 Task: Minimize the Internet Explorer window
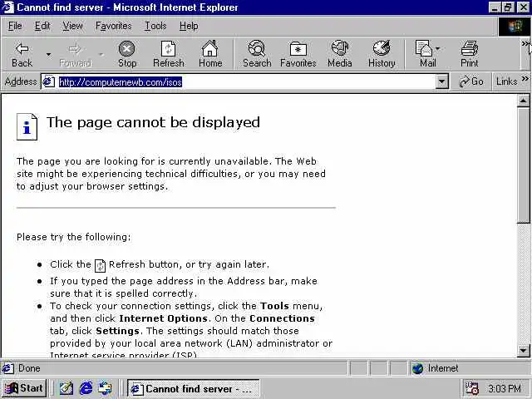pyautogui.click(x=495, y=7)
